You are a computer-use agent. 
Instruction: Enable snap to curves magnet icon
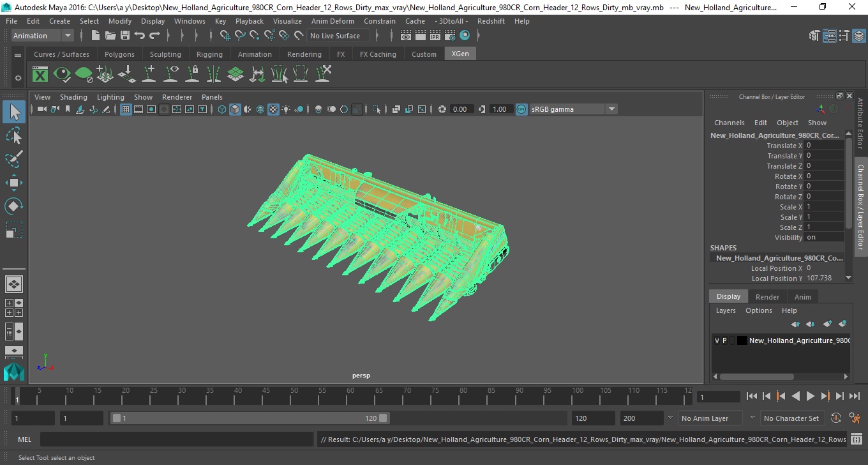pos(240,36)
